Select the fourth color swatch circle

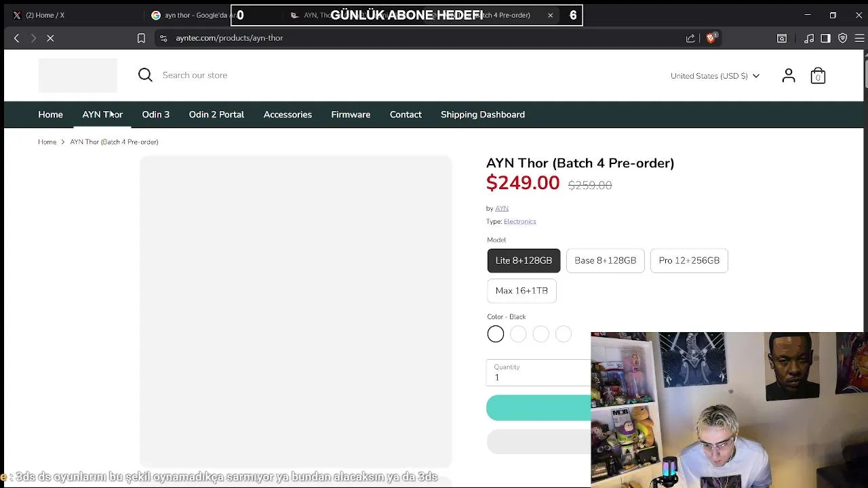pos(564,334)
